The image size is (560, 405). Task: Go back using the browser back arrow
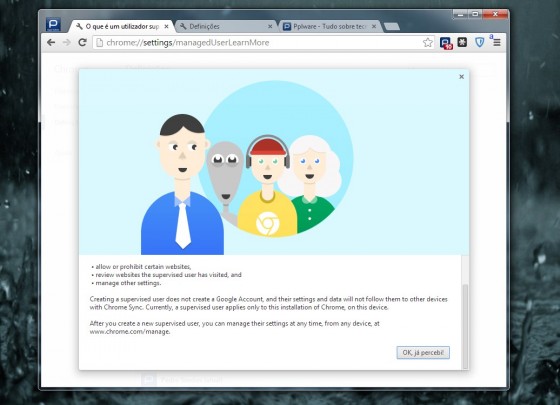coord(51,42)
